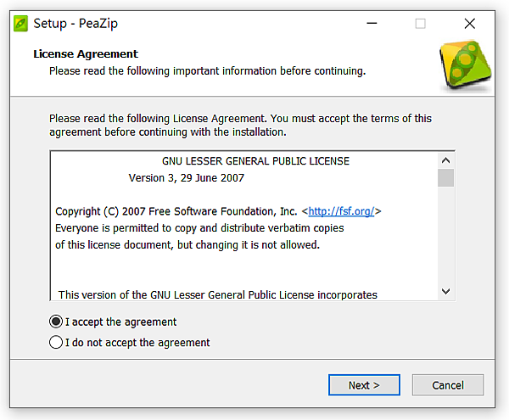509x420 pixels.
Task: Click the "Version 3, 29 June 2007" line
Action: (187, 178)
